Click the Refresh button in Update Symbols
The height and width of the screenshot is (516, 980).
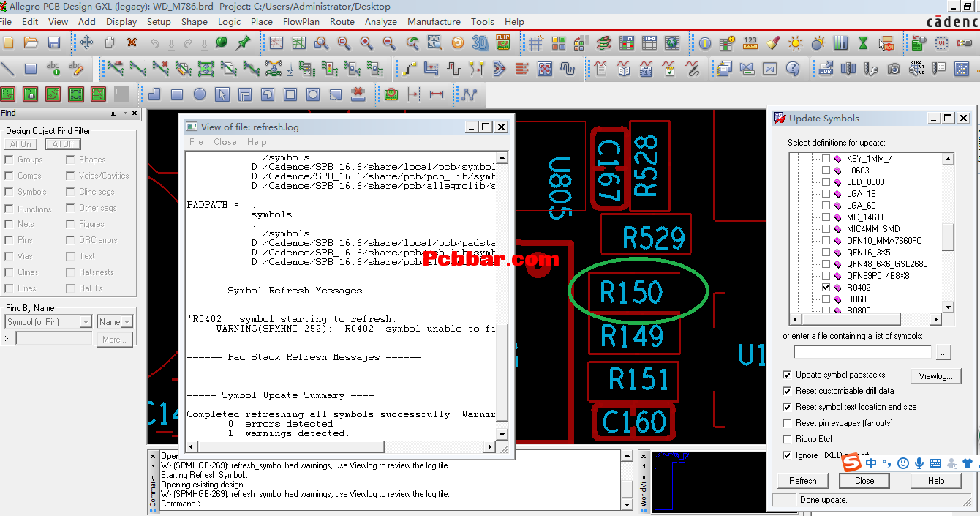803,481
